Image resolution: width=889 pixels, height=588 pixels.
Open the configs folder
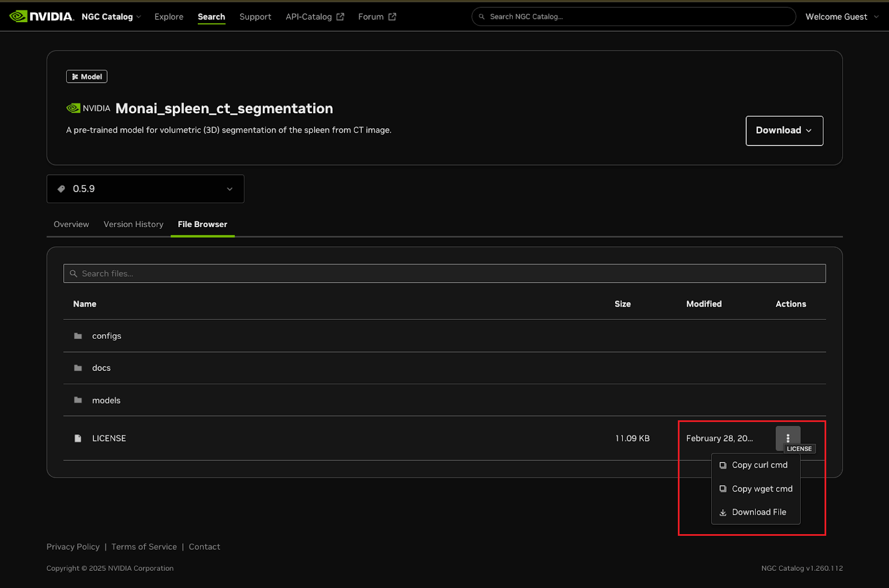(107, 336)
